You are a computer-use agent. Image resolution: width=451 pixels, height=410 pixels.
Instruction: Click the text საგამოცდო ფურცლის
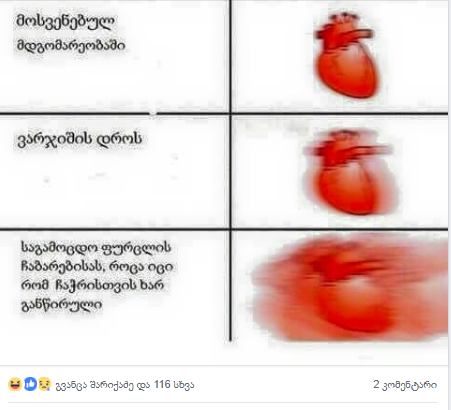pos(96,248)
